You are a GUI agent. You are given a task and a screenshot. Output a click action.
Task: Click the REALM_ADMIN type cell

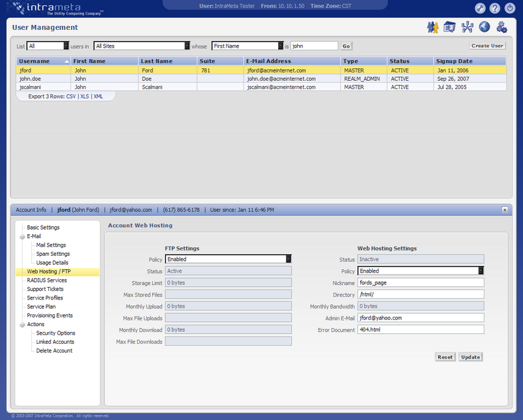click(362, 79)
